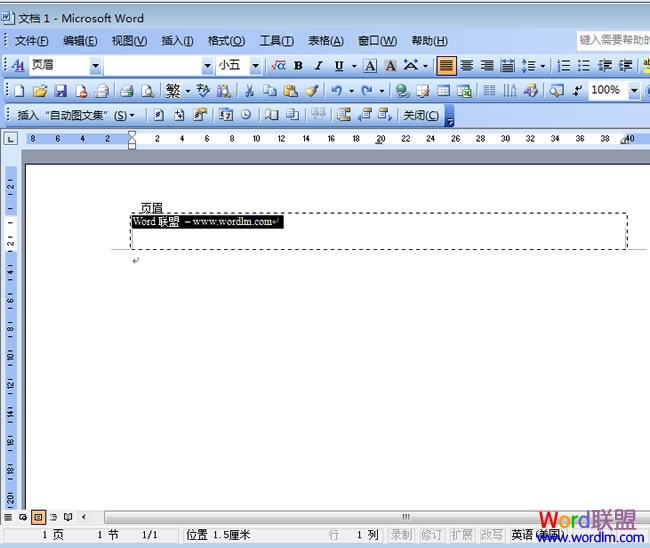Open Page Setup from header toolbar
Image resolution: width=650 pixels, height=548 pixels.
272,115
